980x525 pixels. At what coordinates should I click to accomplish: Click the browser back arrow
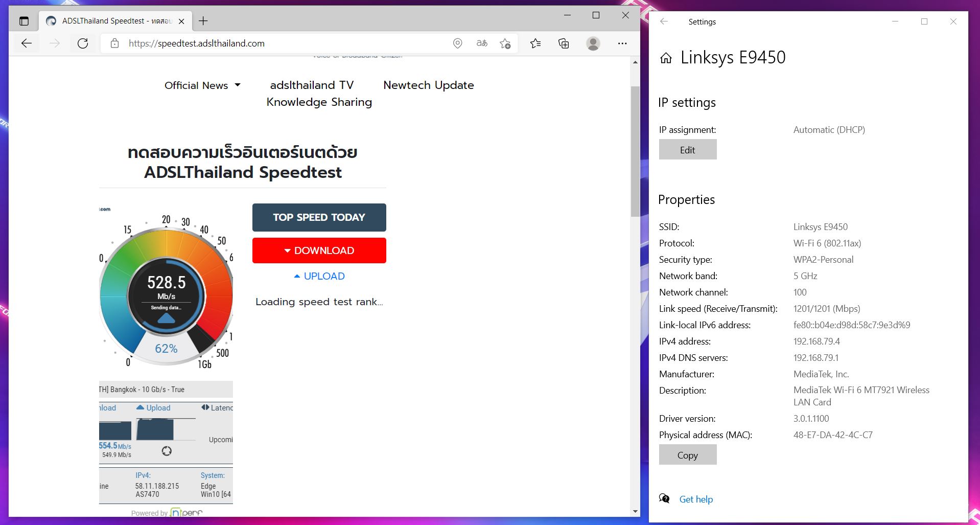point(27,43)
